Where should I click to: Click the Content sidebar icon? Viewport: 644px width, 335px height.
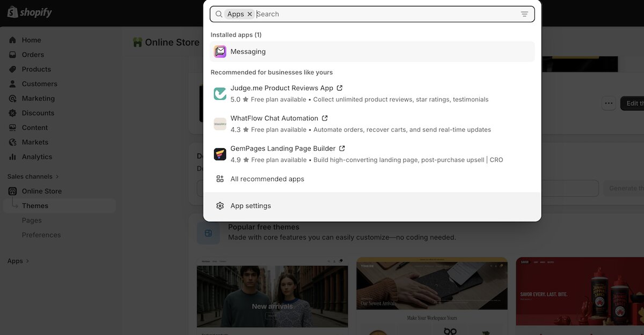pos(12,128)
